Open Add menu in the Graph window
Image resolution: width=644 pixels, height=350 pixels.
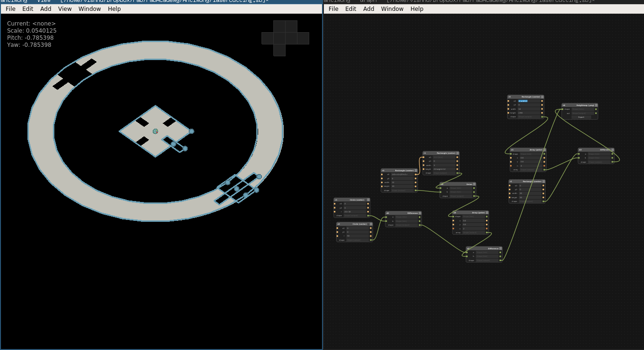368,9
